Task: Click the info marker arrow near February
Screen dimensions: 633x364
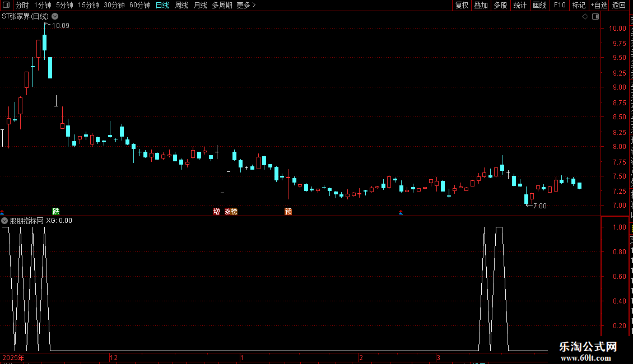Action: (401, 212)
